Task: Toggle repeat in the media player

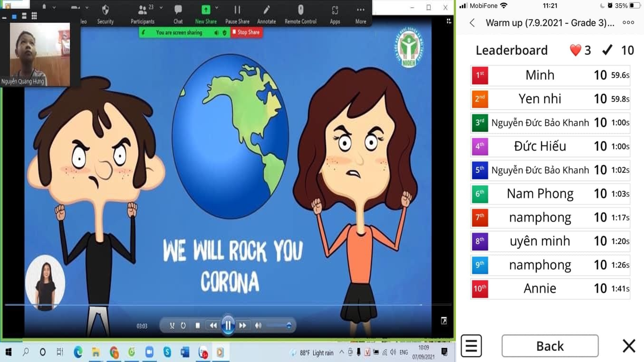Action: (x=183, y=326)
